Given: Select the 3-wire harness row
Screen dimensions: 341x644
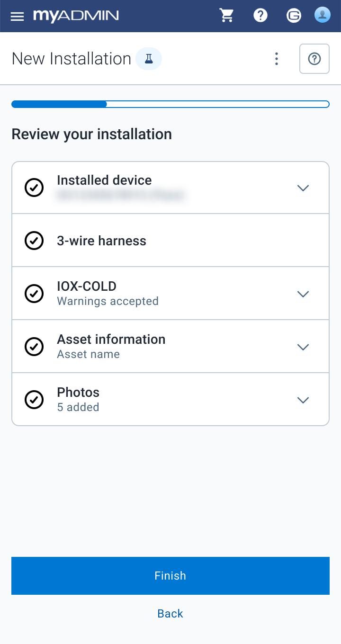Looking at the screenshot, I should (x=170, y=241).
